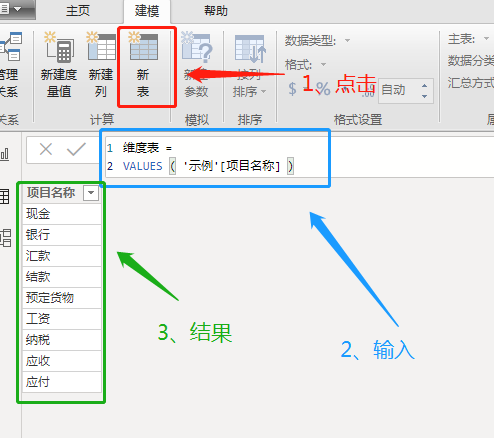Select the 结款 cell
494x438 pixels.
coord(62,277)
